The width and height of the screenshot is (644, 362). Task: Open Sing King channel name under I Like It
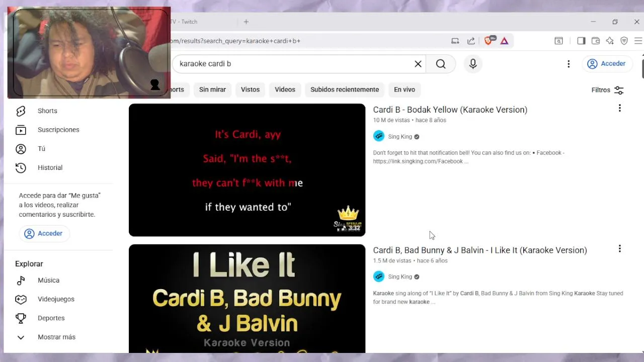coord(400,277)
